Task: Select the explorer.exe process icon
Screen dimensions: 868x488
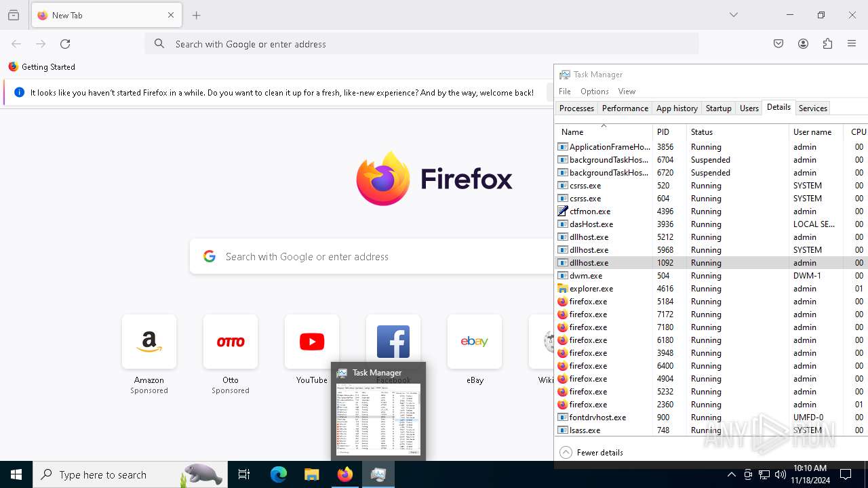Action: click(563, 288)
